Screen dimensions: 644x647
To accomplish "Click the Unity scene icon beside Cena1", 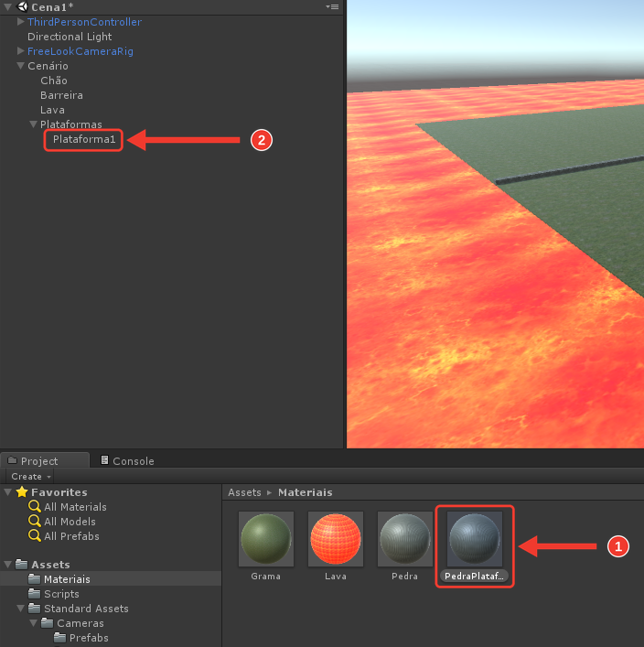I will 22,6.
